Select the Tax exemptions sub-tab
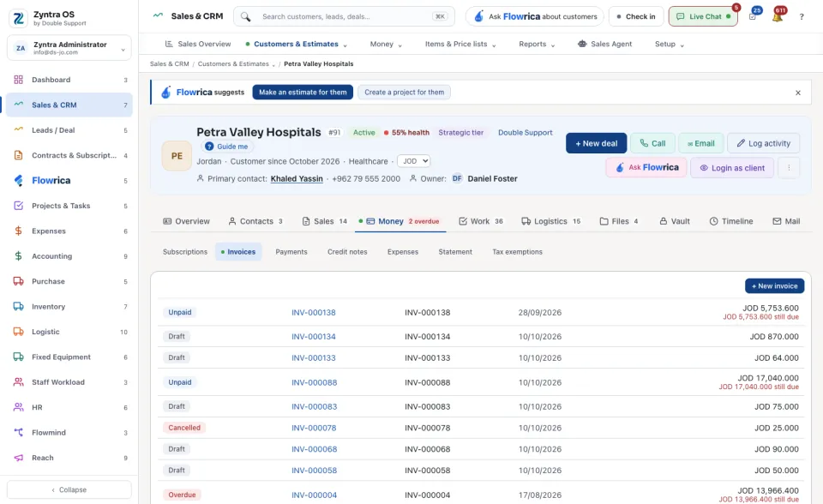This screenshot has height=504, width=823. [x=517, y=252]
